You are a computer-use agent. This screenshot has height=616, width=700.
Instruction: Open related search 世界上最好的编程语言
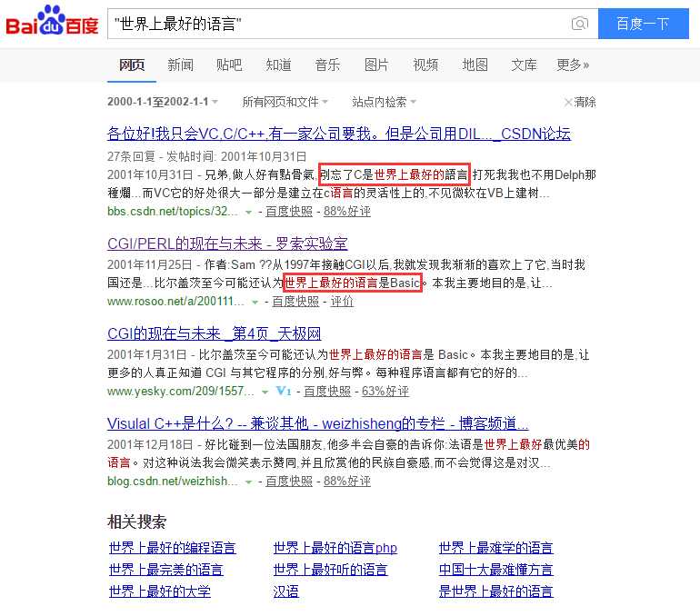point(173,548)
